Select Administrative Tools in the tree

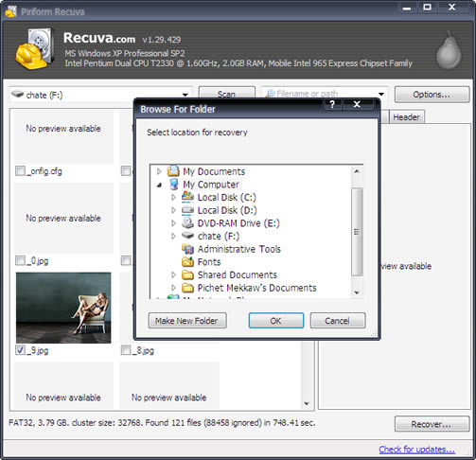click(239, 249)
